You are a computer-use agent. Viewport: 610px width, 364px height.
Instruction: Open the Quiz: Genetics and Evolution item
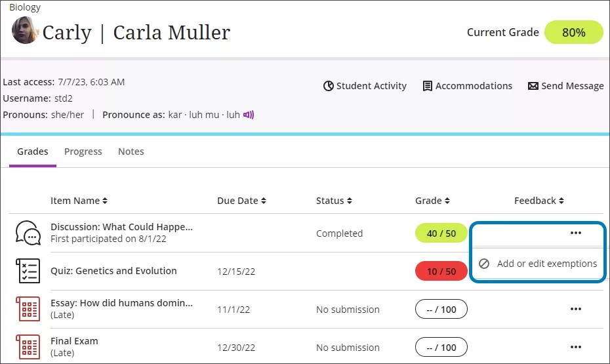113,271
